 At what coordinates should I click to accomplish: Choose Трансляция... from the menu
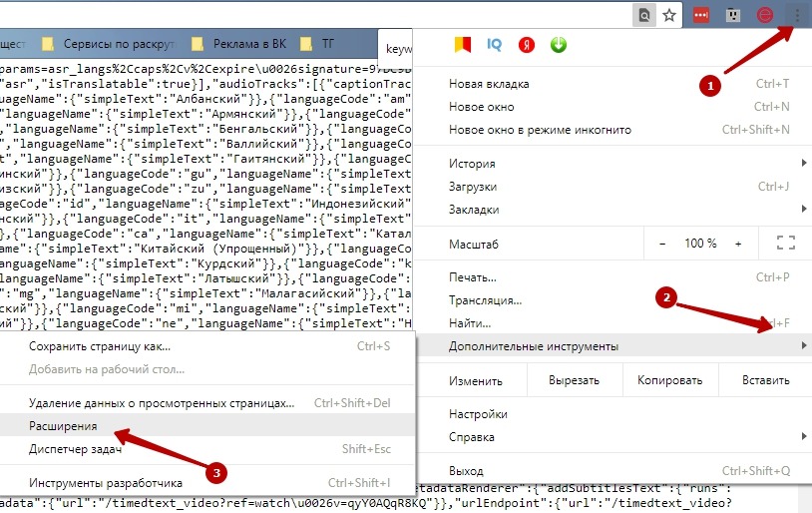point(613,300)
